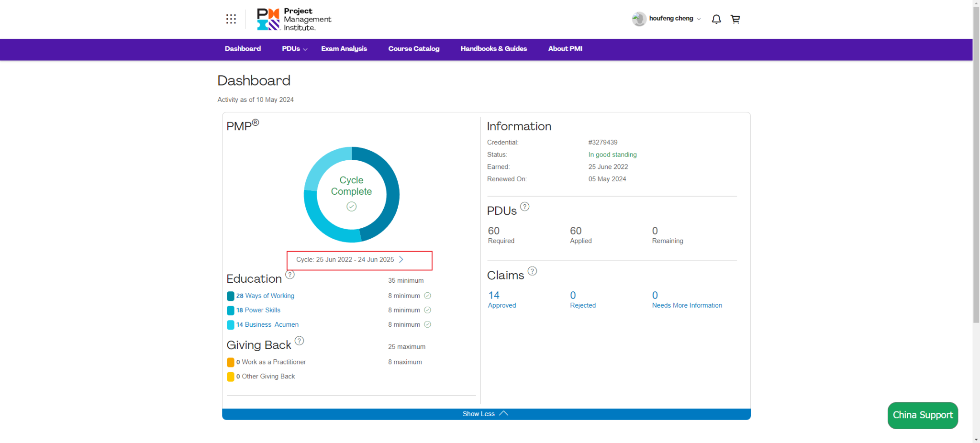This screenshot has width=980, height=443.
Task: Click the China Support button
Action: tap(922, 415)
